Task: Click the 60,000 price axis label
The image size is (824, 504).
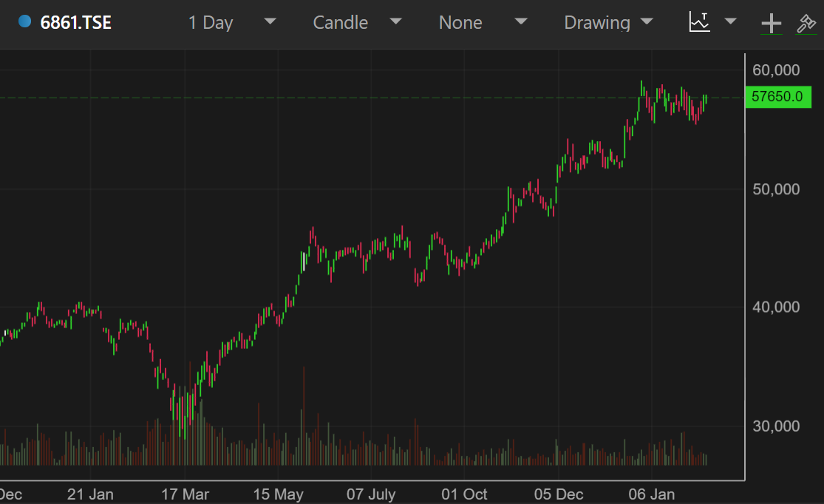Action: pyautogui.click(x=776, y=70)
